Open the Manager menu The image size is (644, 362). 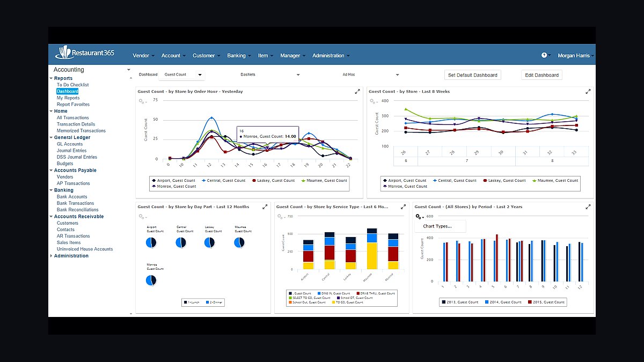point(292,55)
